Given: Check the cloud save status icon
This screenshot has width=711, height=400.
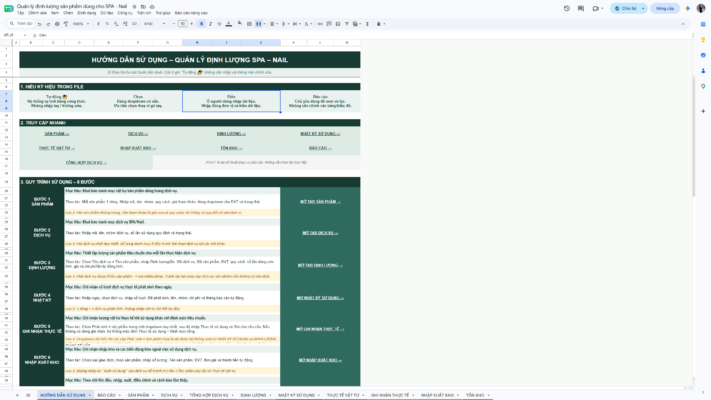Looking at the screenshot, I should click(x=152, y=7).
